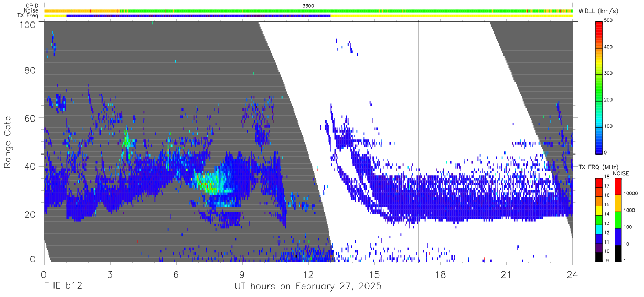Click the 18 tick on UT hours axis
Image resolution: width=644 pixels, height=297 pixels.
(x=440, y=274)
